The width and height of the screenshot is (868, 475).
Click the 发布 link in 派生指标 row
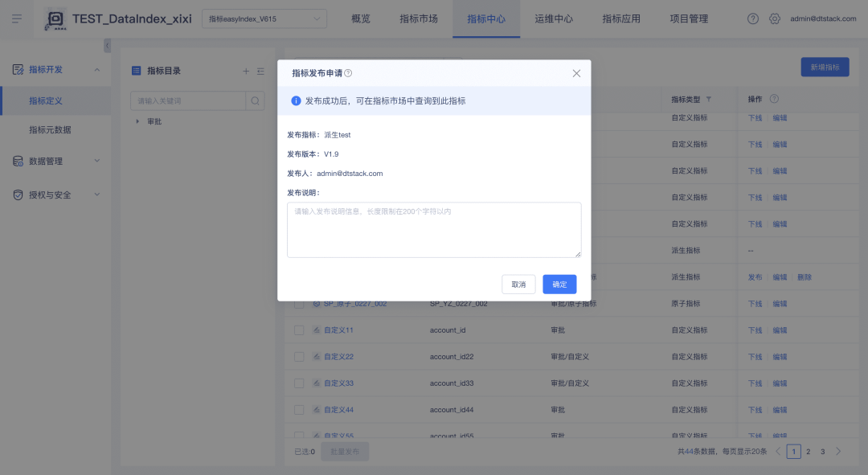(x=755, y=276)
